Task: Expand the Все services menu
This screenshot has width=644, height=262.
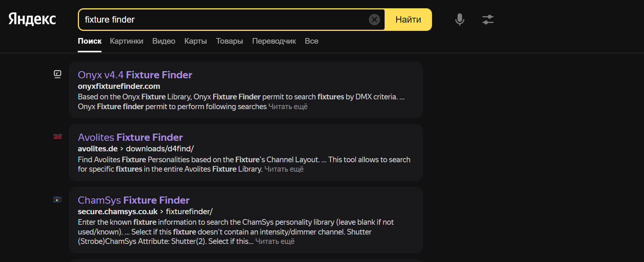Action: (312, 41)
